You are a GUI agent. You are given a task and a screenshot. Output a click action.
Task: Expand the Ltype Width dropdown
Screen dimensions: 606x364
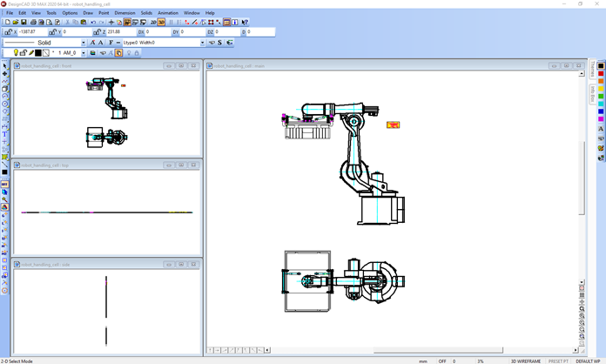tap(202, 43)
